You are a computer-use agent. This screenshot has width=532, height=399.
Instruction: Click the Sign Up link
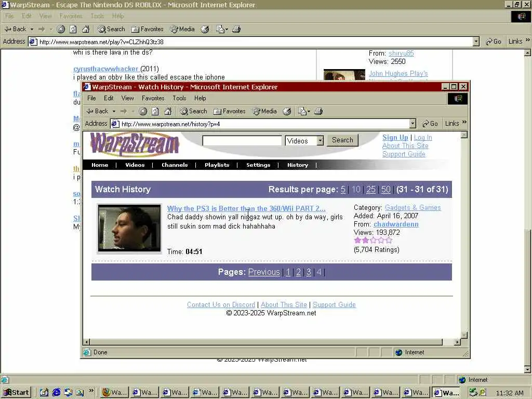tap(395, 137)
